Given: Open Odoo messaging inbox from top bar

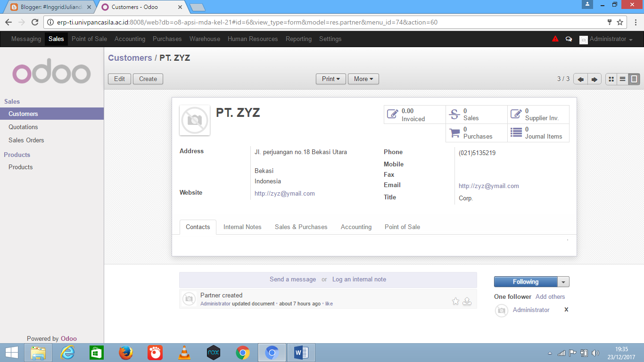Looking at the screenshot, I should [x=569, y=39].
